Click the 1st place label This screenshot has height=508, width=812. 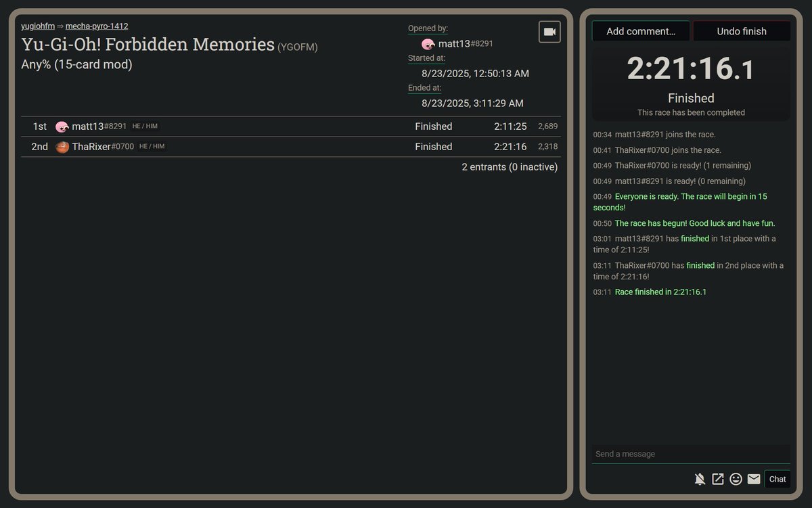[x=39, y=126]
